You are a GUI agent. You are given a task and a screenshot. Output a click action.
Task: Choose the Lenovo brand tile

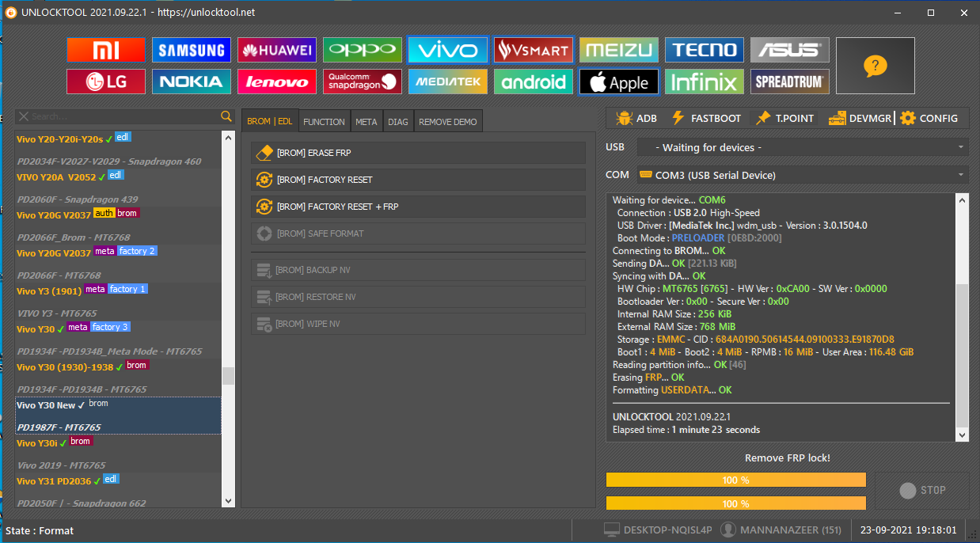[277, 82]
